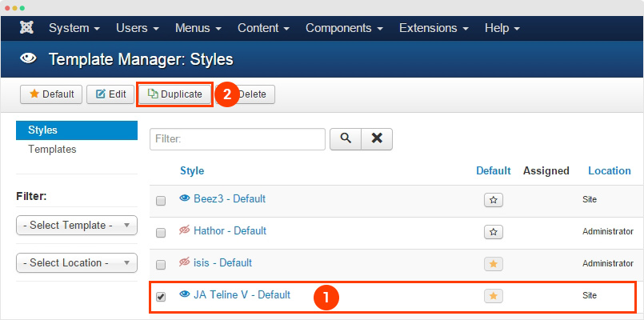Image resolution: width=644 pixels, height=320 pixels.
Task: Open the Extensions dropdown menu
Action: pyautogui.click(x=434, y=28)
